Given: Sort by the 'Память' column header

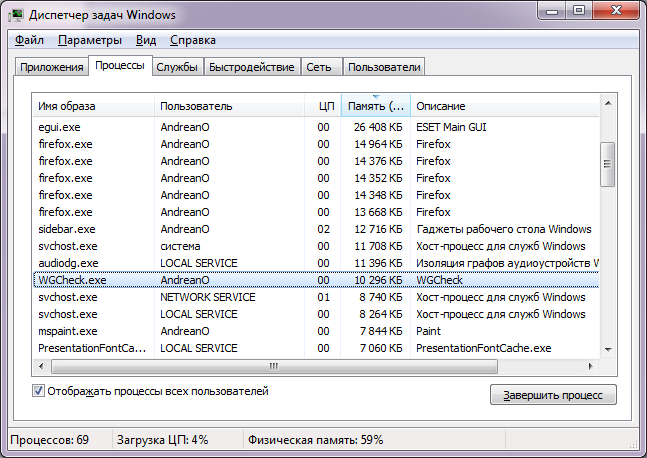Looking at the screenshot, I should point(375,106).
